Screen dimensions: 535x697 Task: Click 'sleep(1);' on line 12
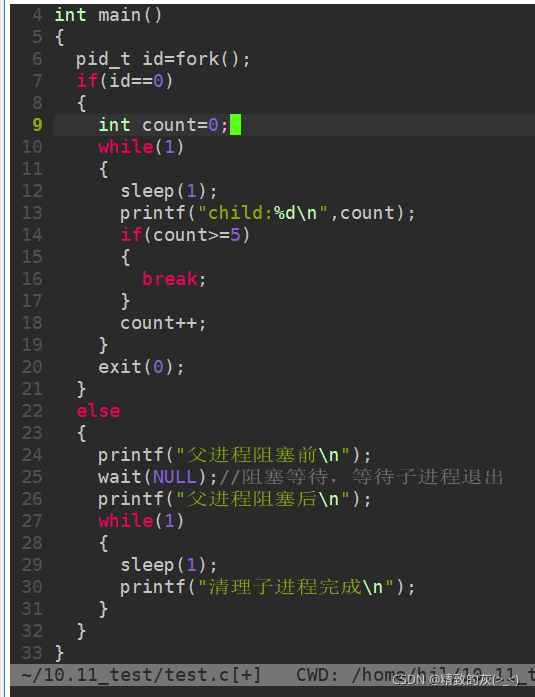coord(169,192)
